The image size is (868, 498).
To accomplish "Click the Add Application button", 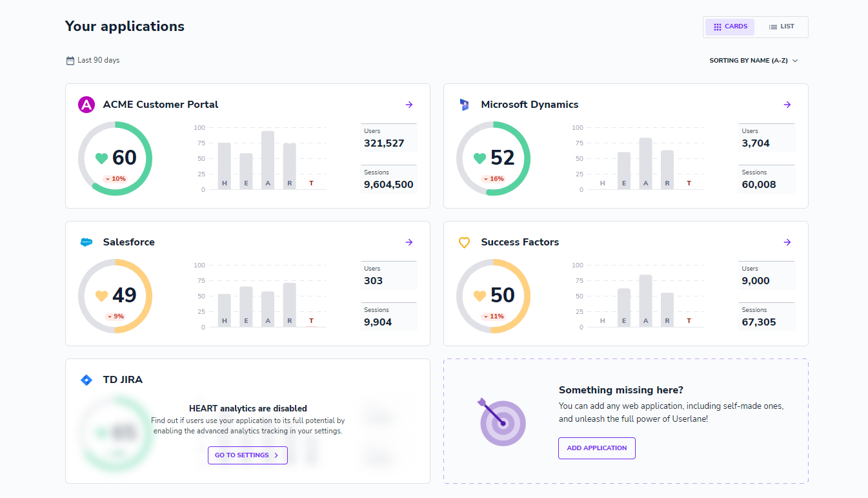I will point(597,448).
